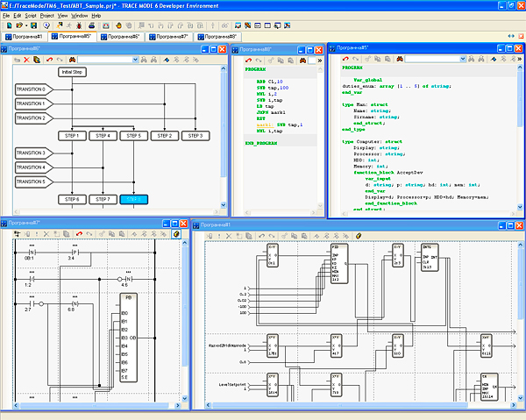Expand toolbar overflow chevron in Программа#8 window
The width and height of the screenshot is (526, 420).
click(x=320, y=61)
